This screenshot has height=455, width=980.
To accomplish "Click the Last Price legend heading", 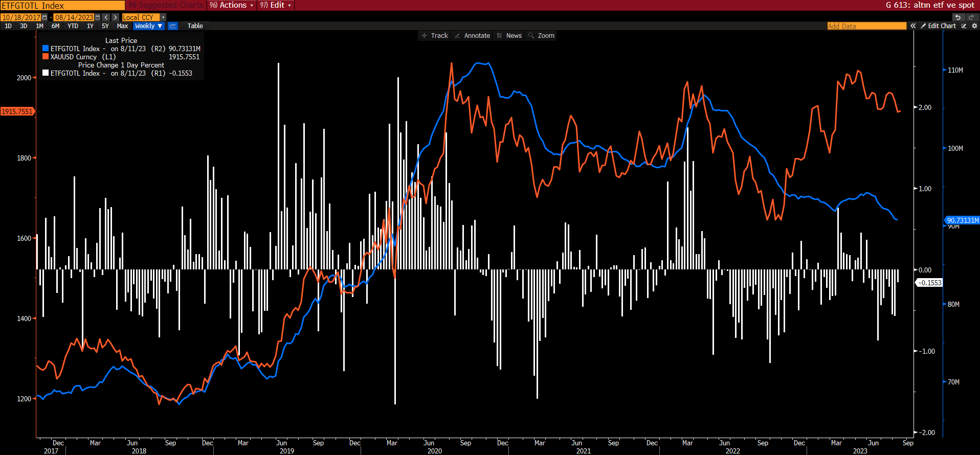I will (121, 40).
